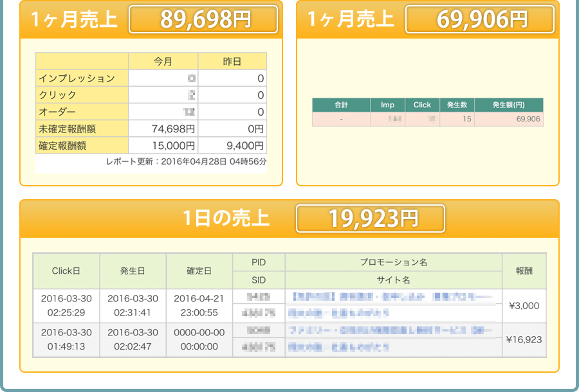Click the レポート更新 timestamp text

[x=186, y=161]
